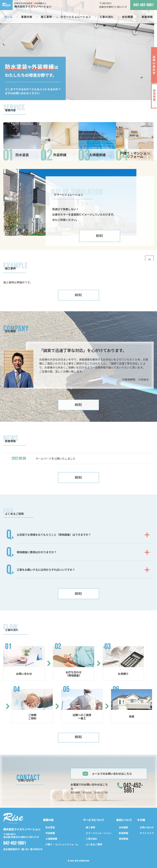Click the 採用情報 side tab
157x868 pixels.
pyautogui.click(x=154, y=96)
